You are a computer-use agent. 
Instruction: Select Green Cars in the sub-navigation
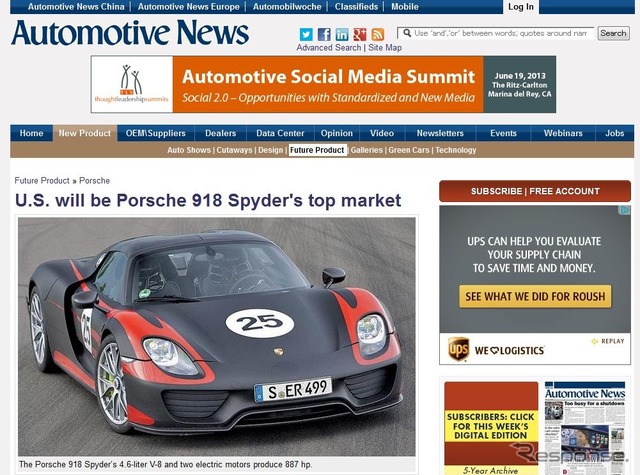point(408,150)
